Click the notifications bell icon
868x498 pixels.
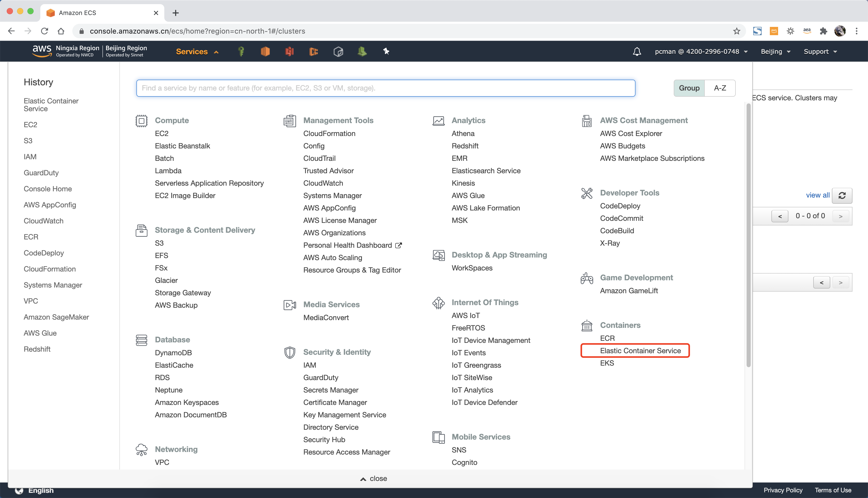click(x=637, y=51)
